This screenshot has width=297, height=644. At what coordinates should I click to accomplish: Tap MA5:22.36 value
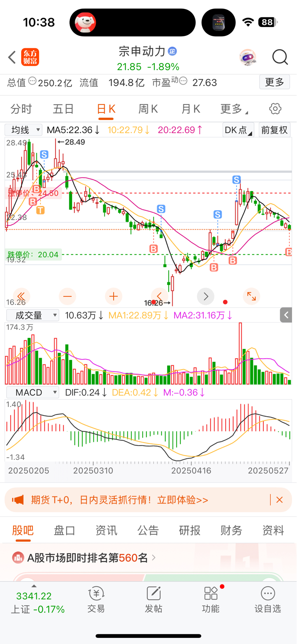pyautogui.click(x=73, y=130)
